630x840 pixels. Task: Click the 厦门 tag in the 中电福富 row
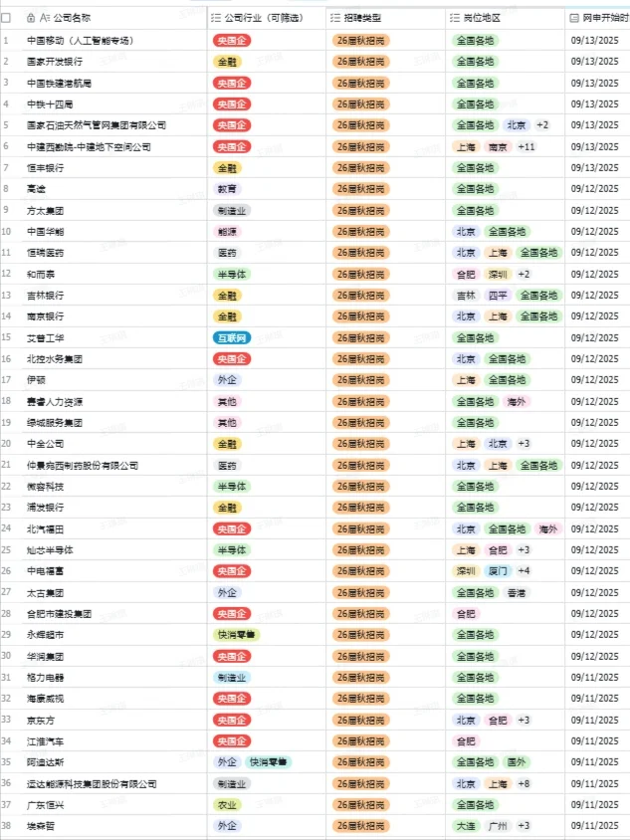coord(498,571)
